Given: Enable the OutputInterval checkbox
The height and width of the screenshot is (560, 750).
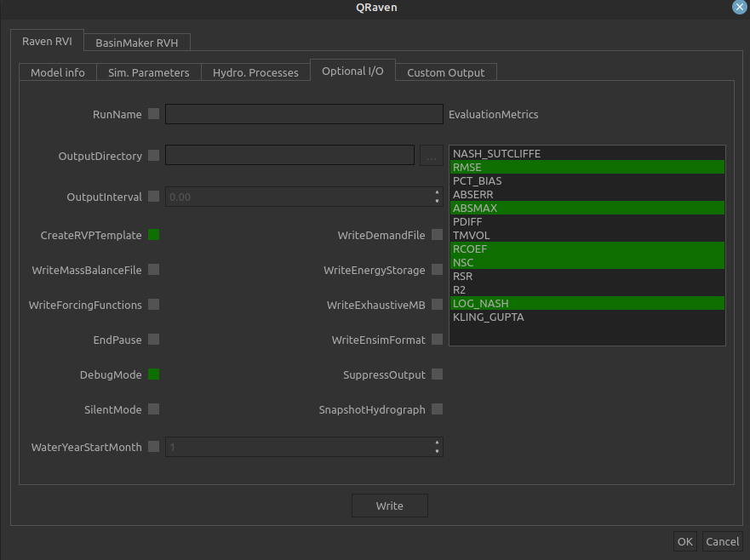Looking at the screenshot, I should (x=153, y=197).
